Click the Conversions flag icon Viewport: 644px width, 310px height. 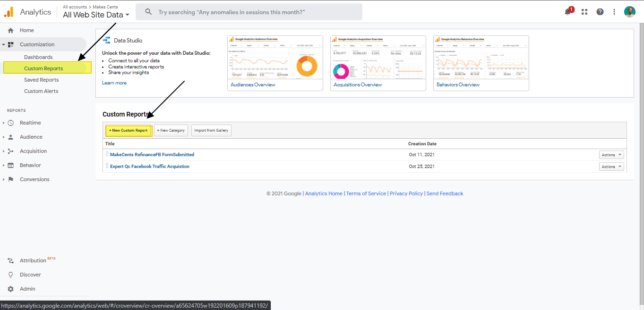10,179
